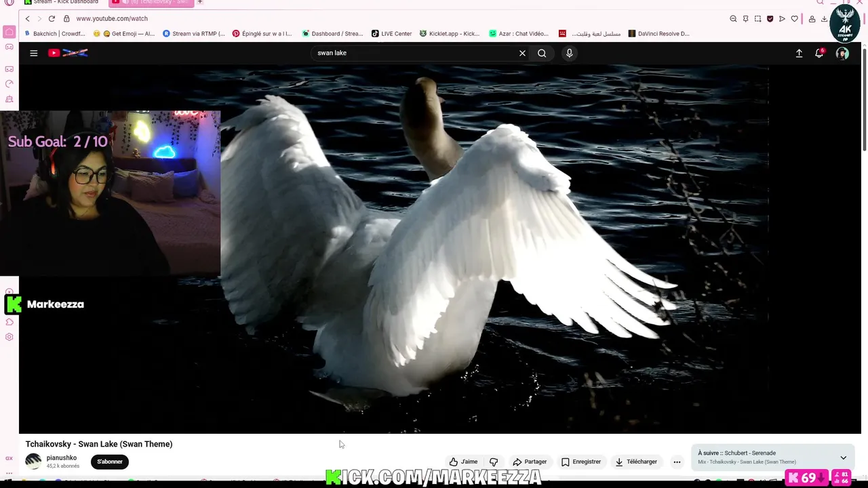Start voice search with the microphone
The height and width of the screenshot is (488, 868).
[x=569, y=53]
